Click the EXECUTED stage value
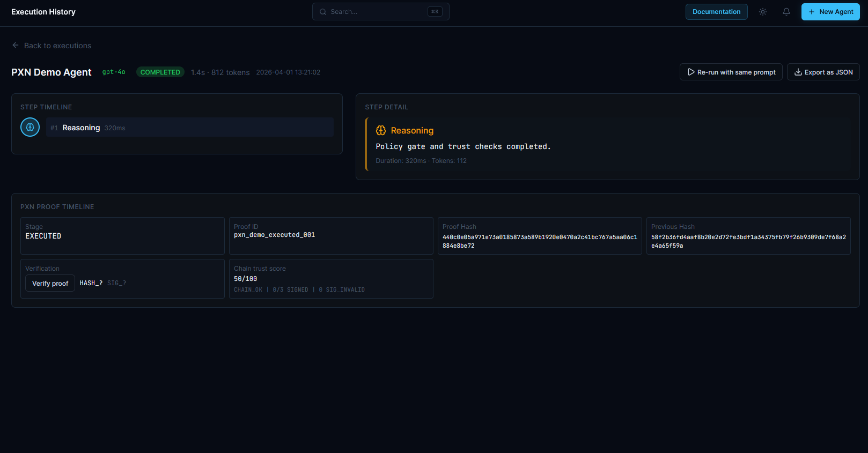868x453 pixels. coord(43,236)
